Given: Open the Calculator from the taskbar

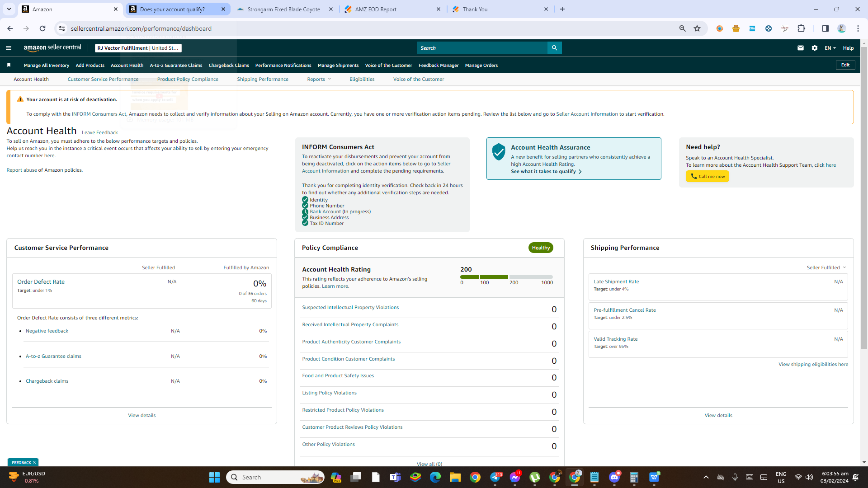Looking at the screenshot, I should [x=634, y=477].
